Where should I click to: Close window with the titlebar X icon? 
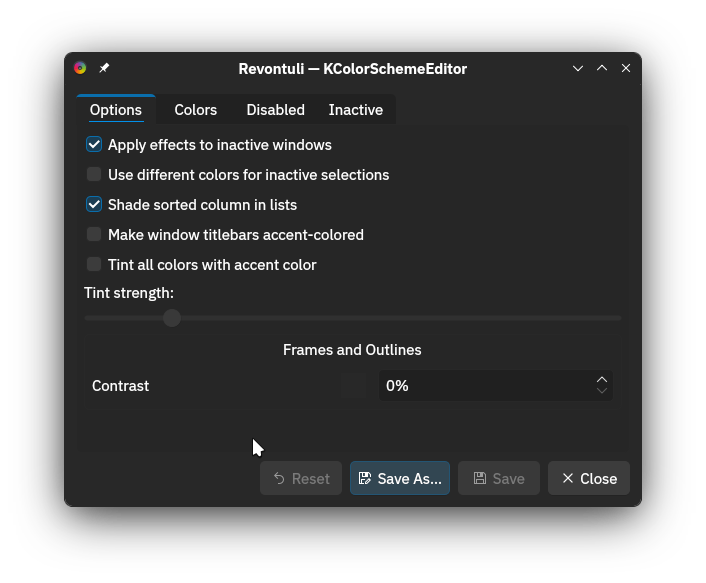626,68
